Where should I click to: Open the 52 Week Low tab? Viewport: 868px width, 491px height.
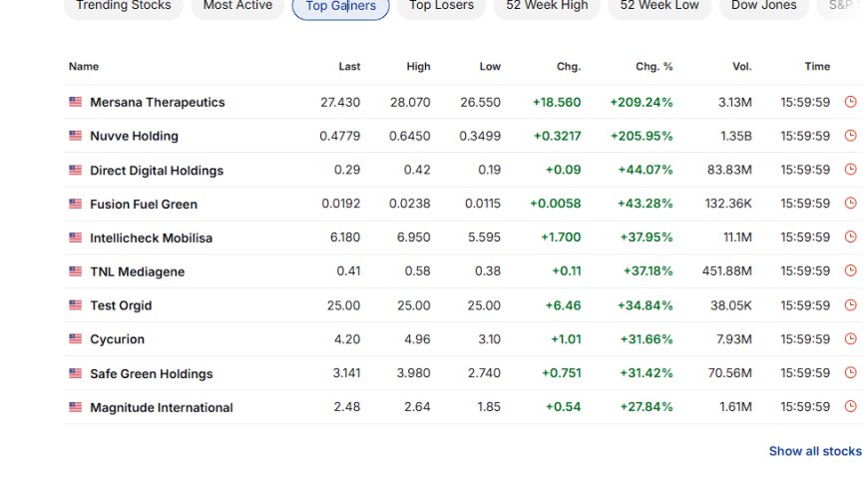point(659,6)
